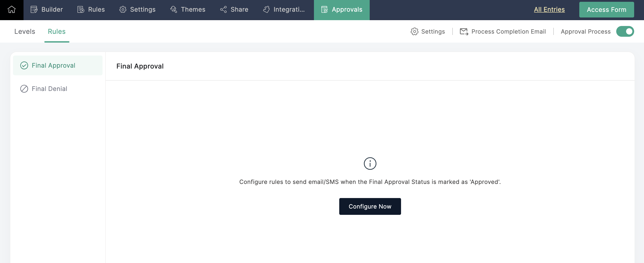Screen dimensions: 644x263
Task: Open the Approvals tab
Action: click(341, 9)
